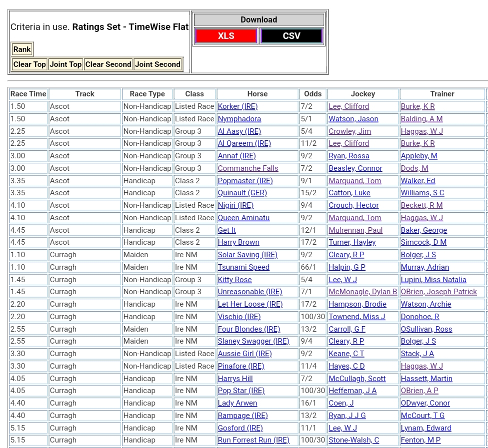The height and width of the screenshot is (448, 488).
Task: View trainer OBrien, Joseph Patrick page
Action: click(438, 292)
